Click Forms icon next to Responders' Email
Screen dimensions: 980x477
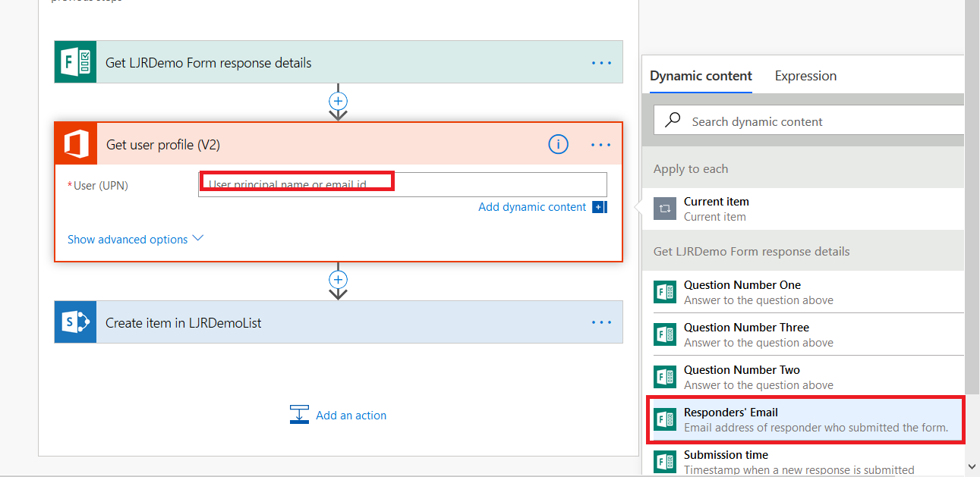[x=665, y=419]
